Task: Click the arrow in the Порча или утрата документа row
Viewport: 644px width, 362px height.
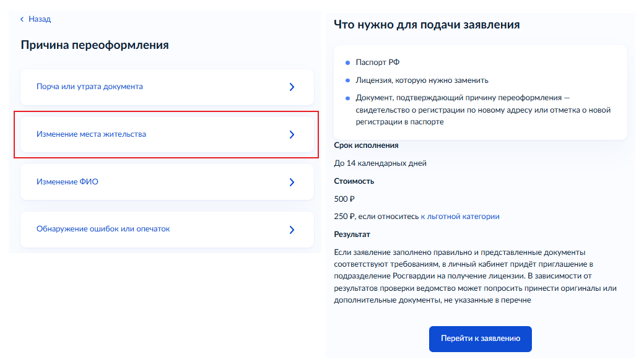Action: coord(292,87)
